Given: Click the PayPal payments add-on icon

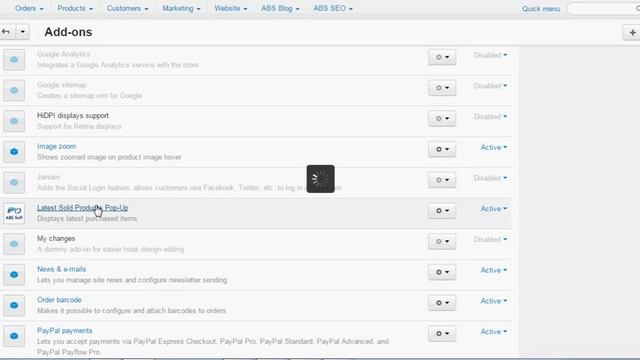Looking at the screenshot, I should [x=14, y=336].
